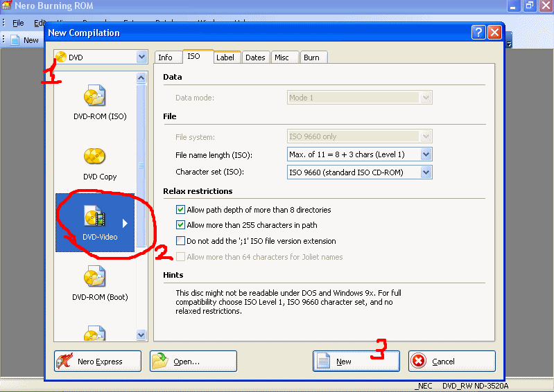
Task: Expand File name length (ISO) dropdown
Action: tap(426, 154)
